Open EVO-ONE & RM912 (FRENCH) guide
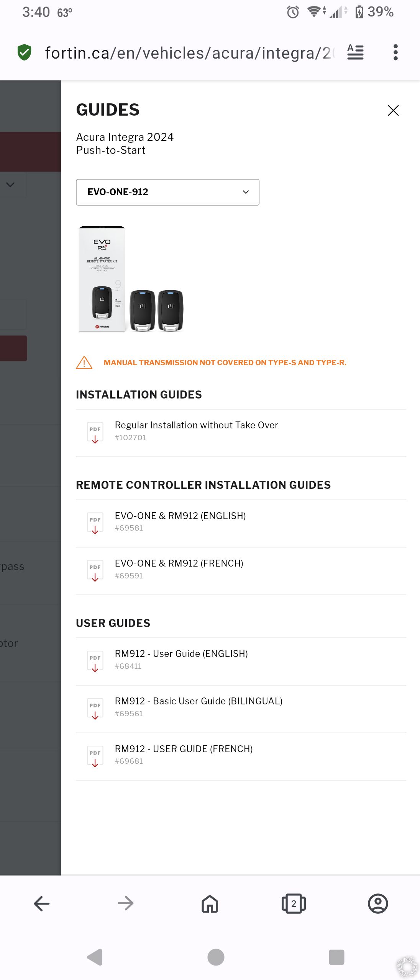 click(179, 563)
